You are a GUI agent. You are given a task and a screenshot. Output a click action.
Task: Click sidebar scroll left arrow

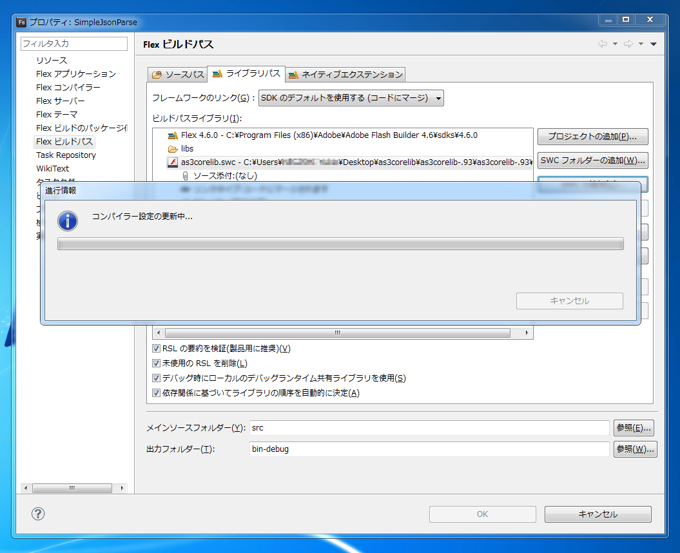point(26,488)
